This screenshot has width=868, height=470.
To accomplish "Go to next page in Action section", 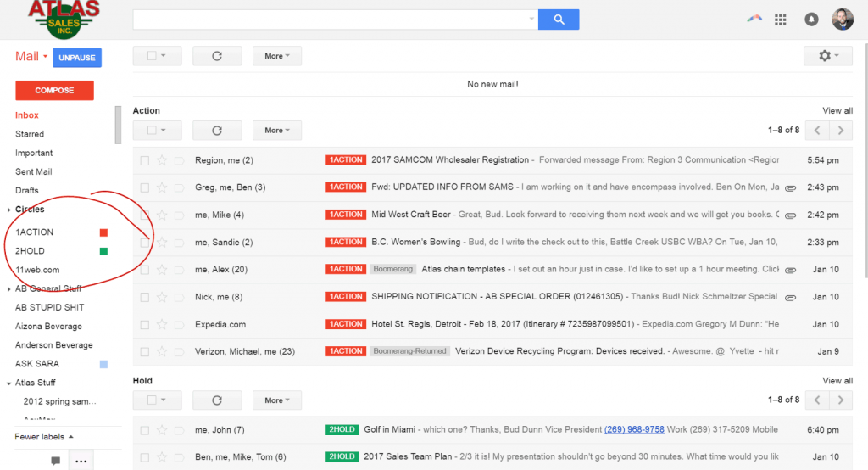I will click(x=840, y=131).
